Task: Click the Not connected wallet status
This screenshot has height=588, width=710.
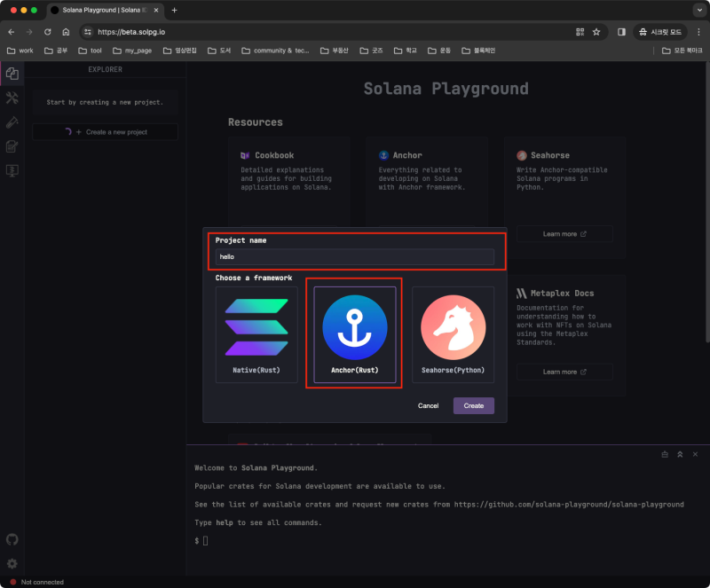Action: coord(37,582)
